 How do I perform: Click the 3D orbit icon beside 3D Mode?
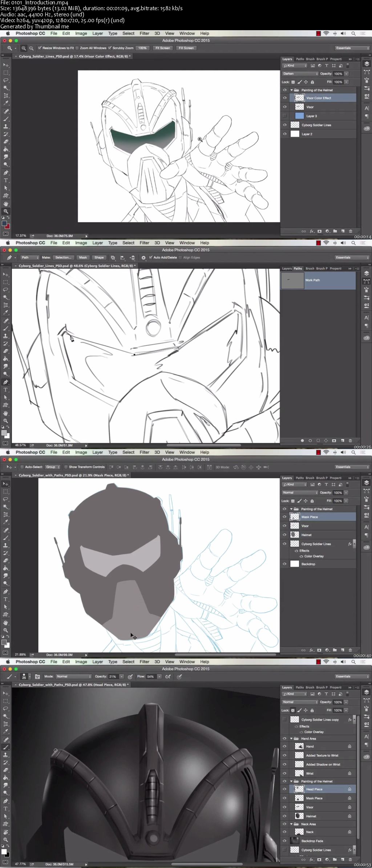coord(235,467)
